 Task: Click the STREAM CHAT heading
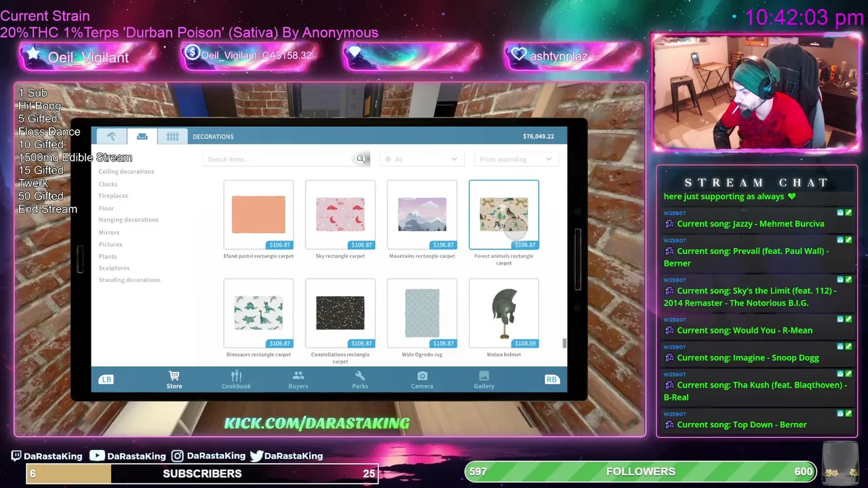tap(756, 183)
